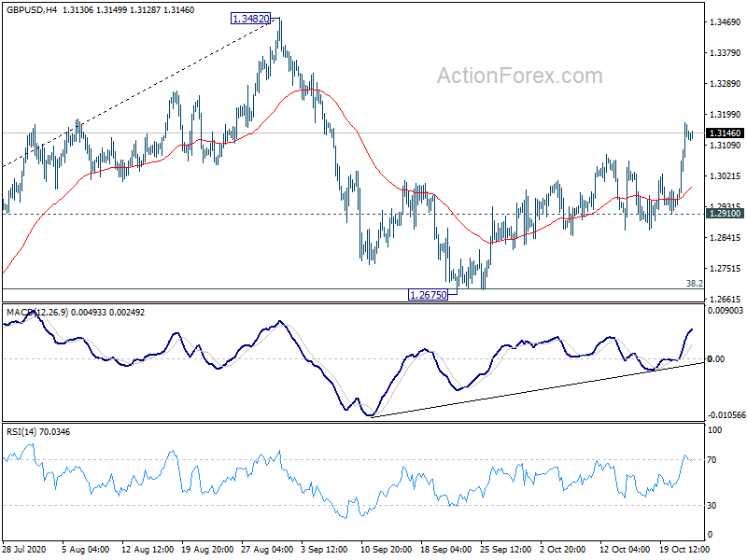This screenshot has width=747, height=560.
Task: Click the 18 Sep 04:00 time label
Action: [446, 550]
